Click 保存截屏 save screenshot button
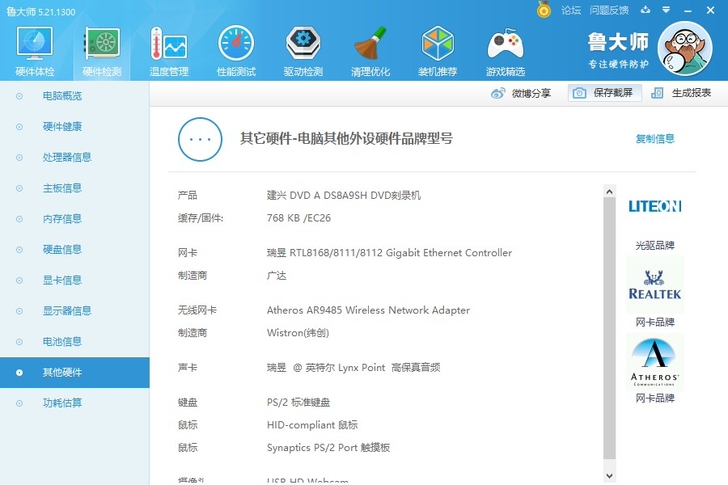Screen dimensions: 728x485 [604, 93]
